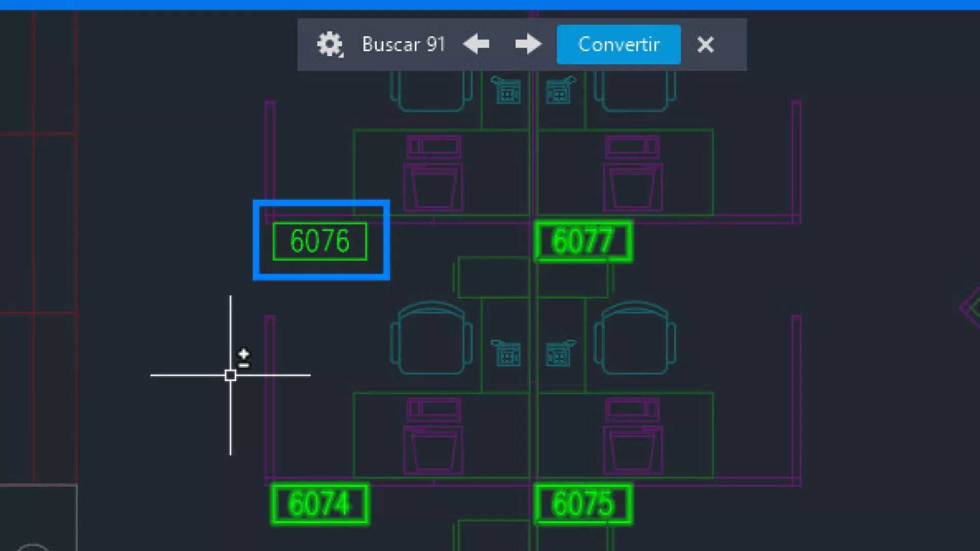Click the upper-right office chair symbol

click(635, 92)
